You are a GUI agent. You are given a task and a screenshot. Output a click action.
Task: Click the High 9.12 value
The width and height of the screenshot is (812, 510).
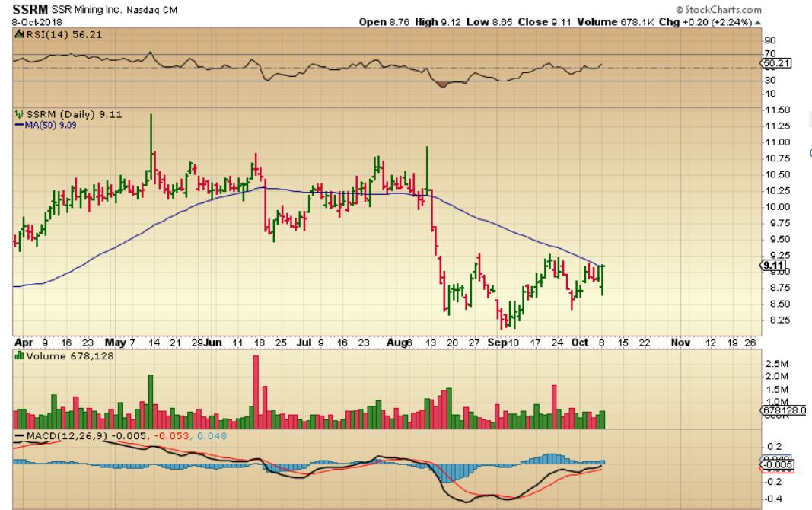[438, 22]
